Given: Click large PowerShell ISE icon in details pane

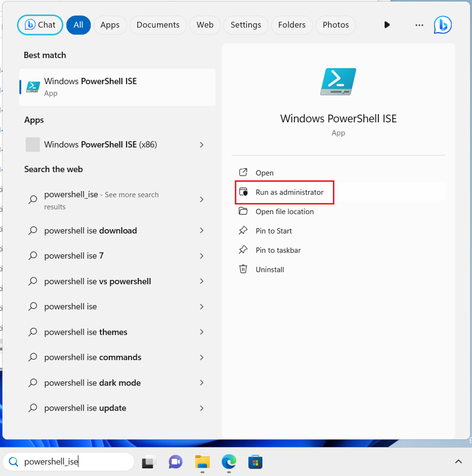Looking at the screenshot, I should click(338, 82).
